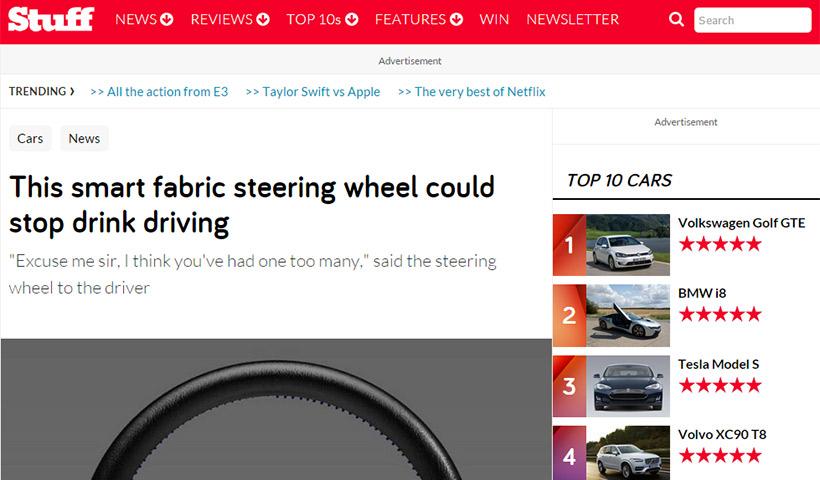Click the Cars category tag
The height and width of the screenshot is (480, 820).
click(x=30, y=138)
